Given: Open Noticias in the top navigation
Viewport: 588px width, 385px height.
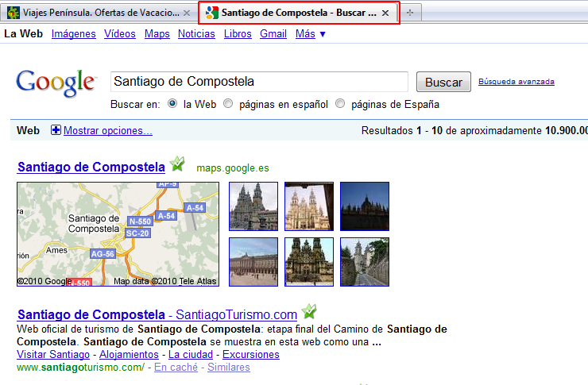Looking at the screenshot, I should [196, 33].
